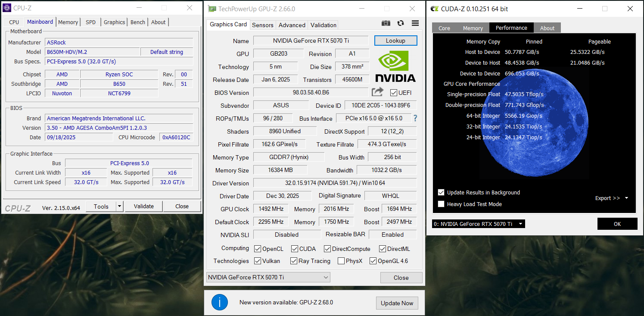Select the Bench tab in CPU-Z
The width and height of the screenshot is (644, 316).
[138, 22]
